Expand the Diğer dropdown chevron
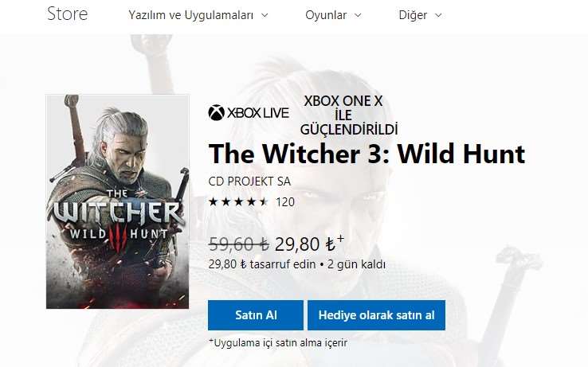 coord(438,15)
